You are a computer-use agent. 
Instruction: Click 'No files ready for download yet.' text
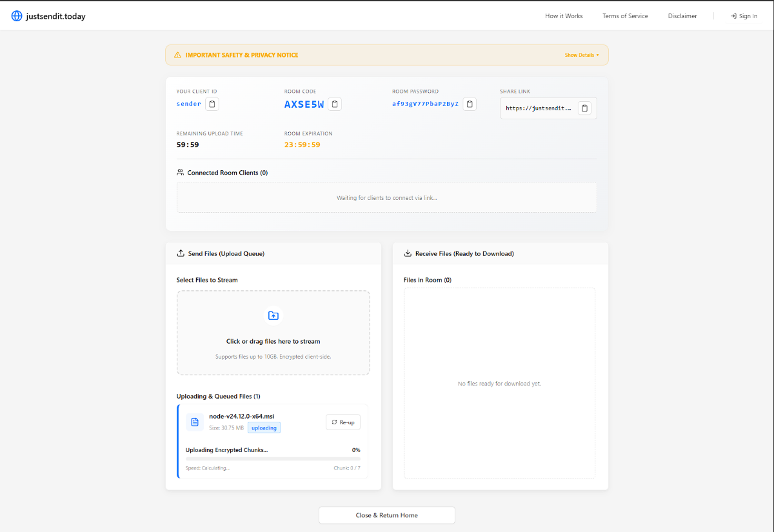coord(500,383)
